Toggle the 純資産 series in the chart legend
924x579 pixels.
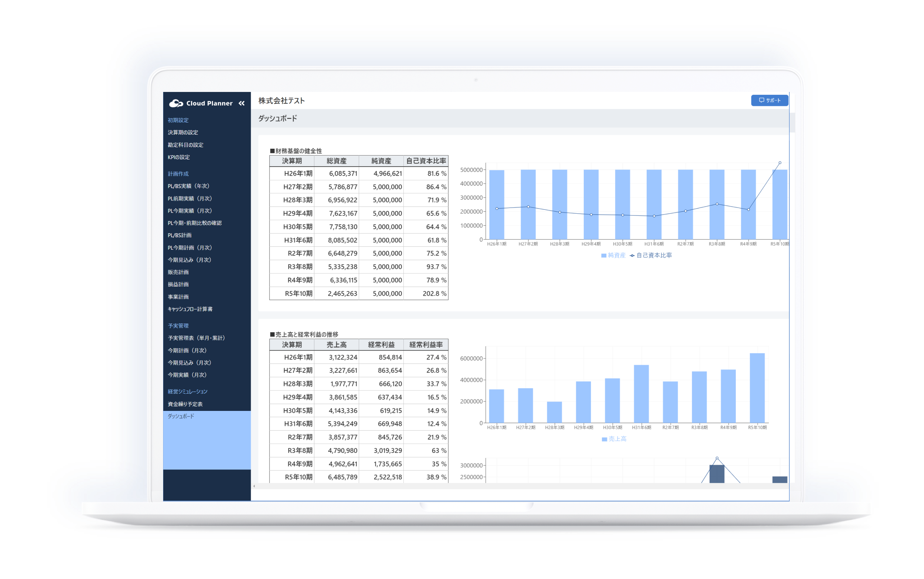point(613,255)
